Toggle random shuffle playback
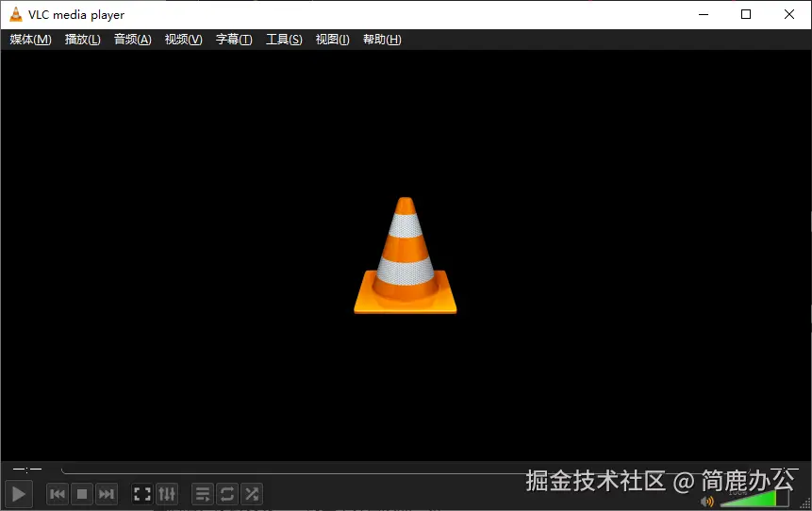 tap(252, 494)
